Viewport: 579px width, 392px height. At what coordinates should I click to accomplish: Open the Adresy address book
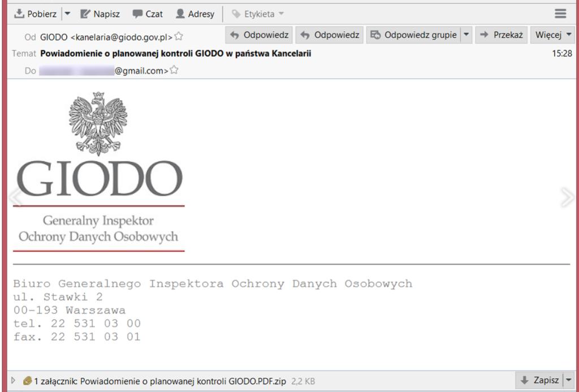(195, 14)
